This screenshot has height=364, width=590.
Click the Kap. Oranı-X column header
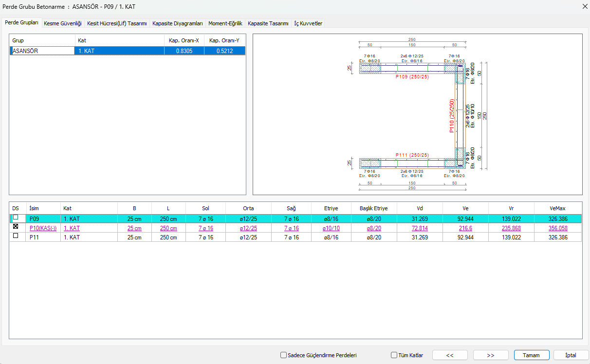click(184, 40)
